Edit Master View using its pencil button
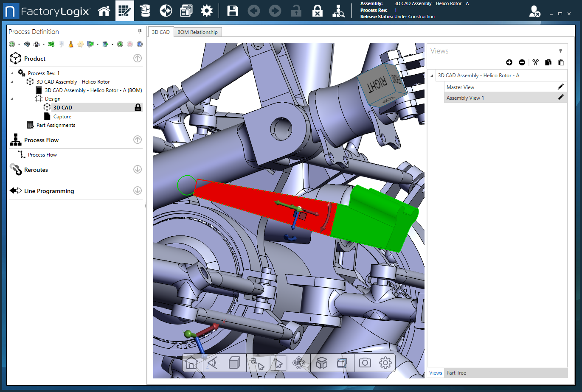Viewport: 582px width, 392px height. tap(561, 87)
